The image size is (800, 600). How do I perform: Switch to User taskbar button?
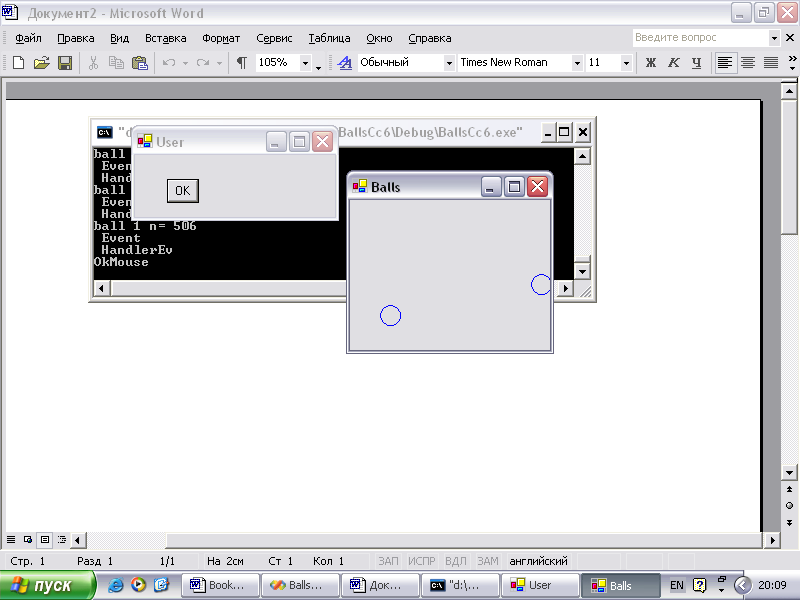click(x=540, y=585)
